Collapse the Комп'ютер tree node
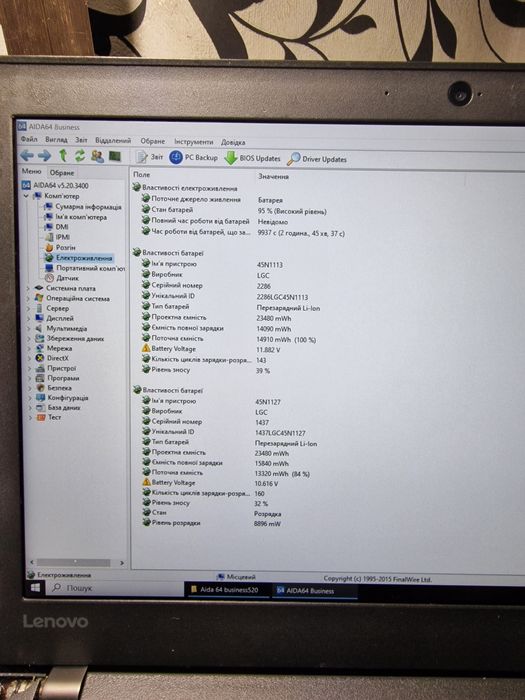 tap(26, 196)
